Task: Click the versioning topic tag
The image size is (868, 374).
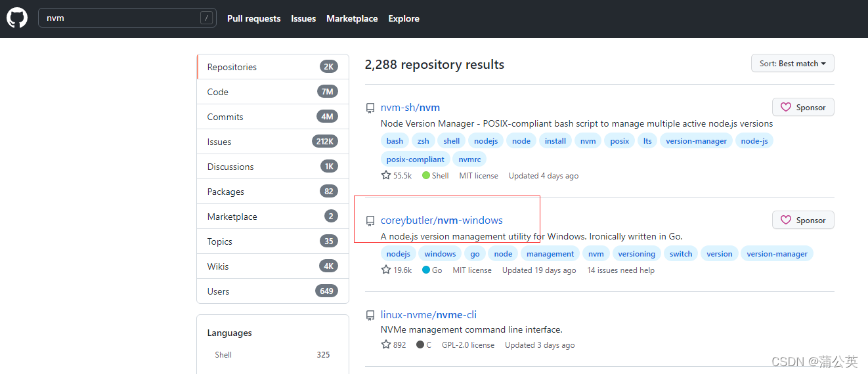Action: click(x=637, y=254)
